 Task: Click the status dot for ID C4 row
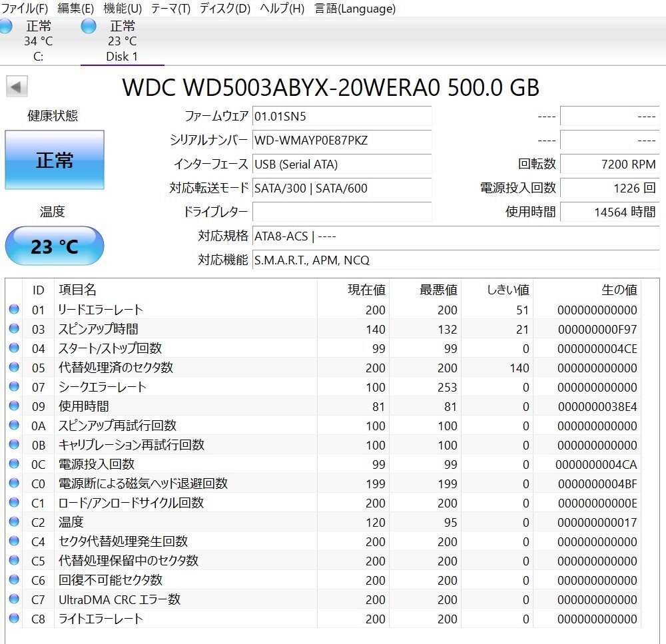[x=14, y=541]
